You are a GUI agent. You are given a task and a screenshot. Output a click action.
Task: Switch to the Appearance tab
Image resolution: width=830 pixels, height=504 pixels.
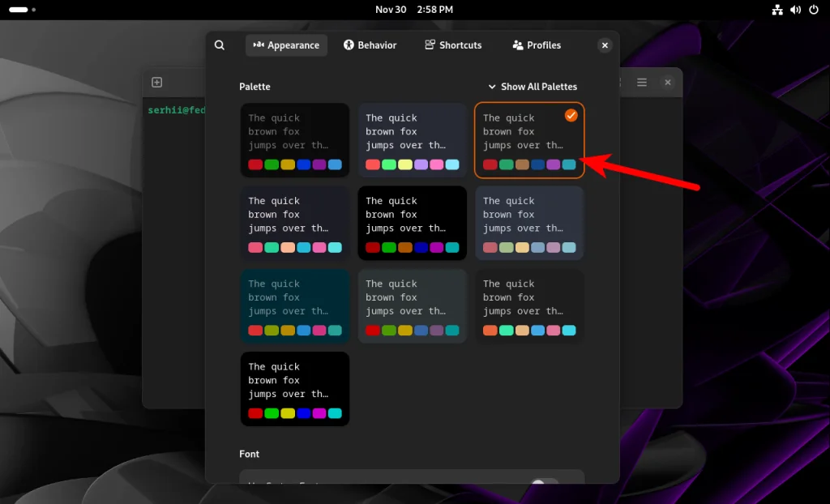286,45
